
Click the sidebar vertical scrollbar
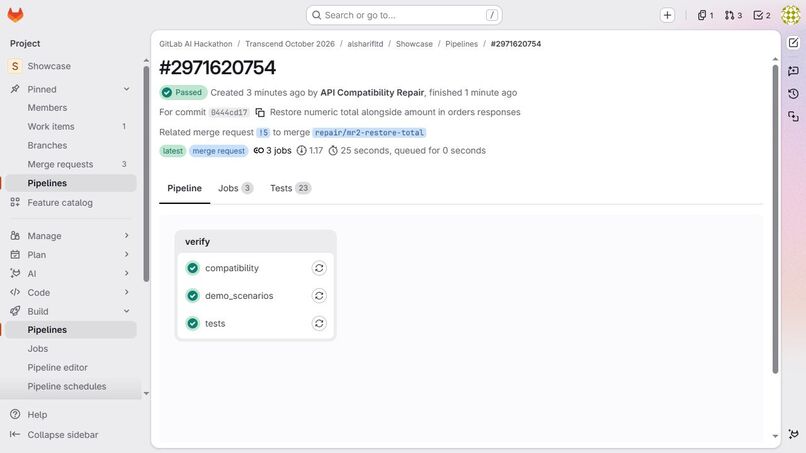click(x=146, y=174)
